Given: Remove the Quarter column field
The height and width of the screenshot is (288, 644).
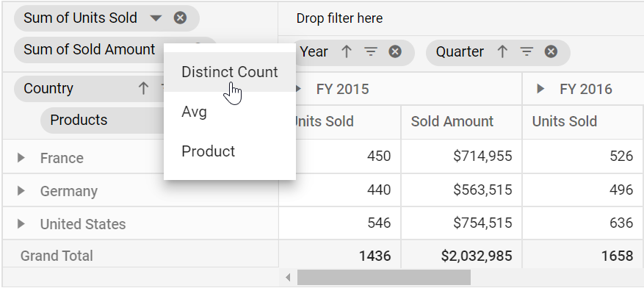Looking at the screenshot, I should tap(551, 51).
